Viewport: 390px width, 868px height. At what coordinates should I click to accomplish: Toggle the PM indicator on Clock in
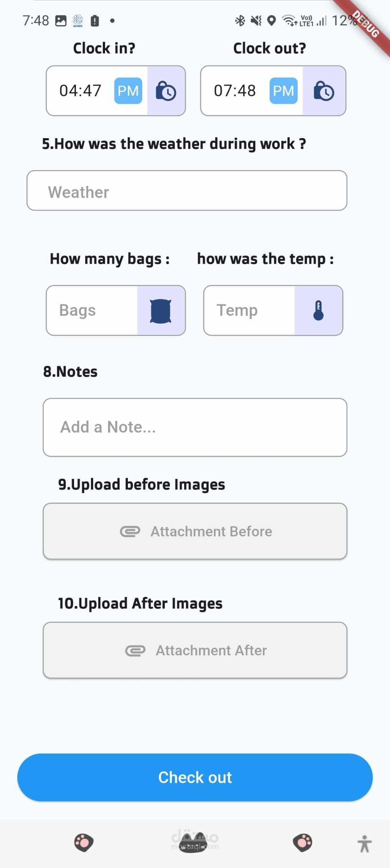click(x=128, y=91)
